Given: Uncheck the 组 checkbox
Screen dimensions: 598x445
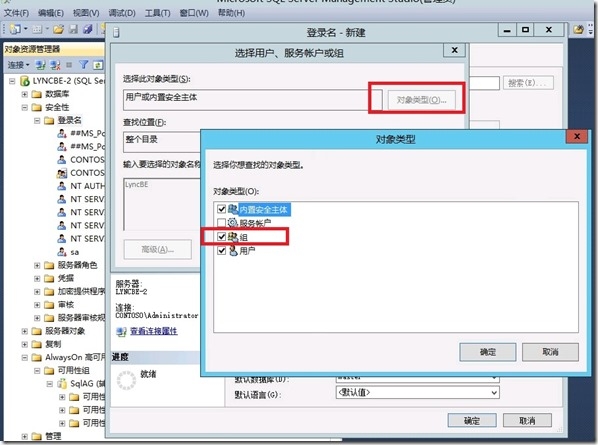Looking at the screenshot, I should tap(221, 236).
